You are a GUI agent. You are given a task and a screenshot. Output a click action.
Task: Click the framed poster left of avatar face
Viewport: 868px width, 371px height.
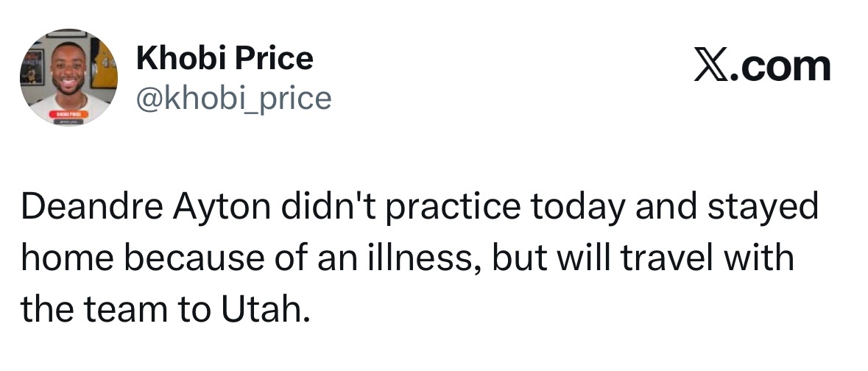coord(32,68)
